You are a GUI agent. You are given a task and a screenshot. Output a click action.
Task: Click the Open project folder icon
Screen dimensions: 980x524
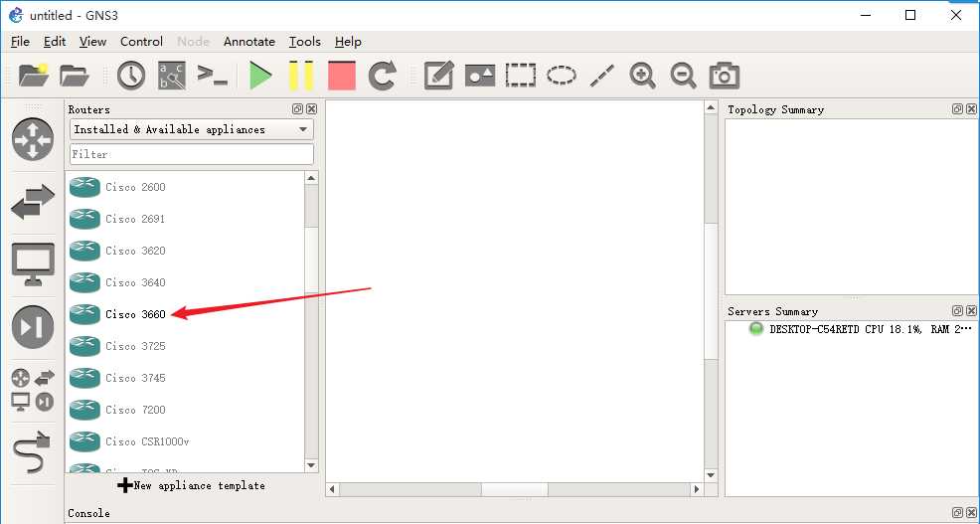75,76
